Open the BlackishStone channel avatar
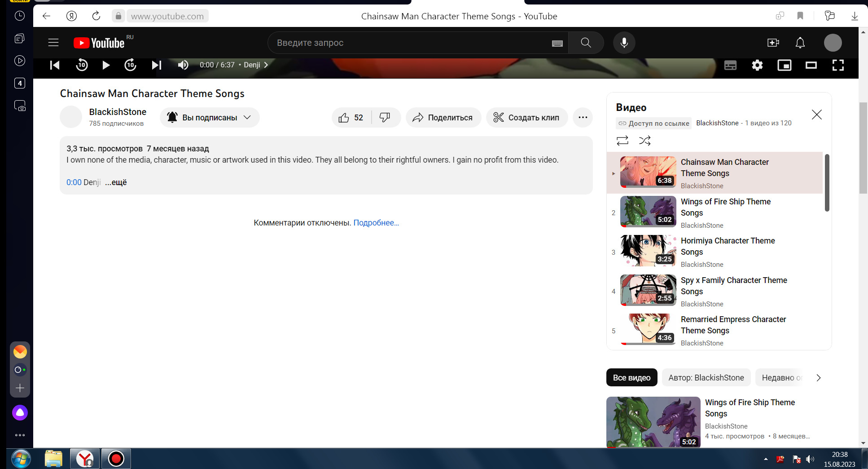868x469 pixels. click(71, 117)
